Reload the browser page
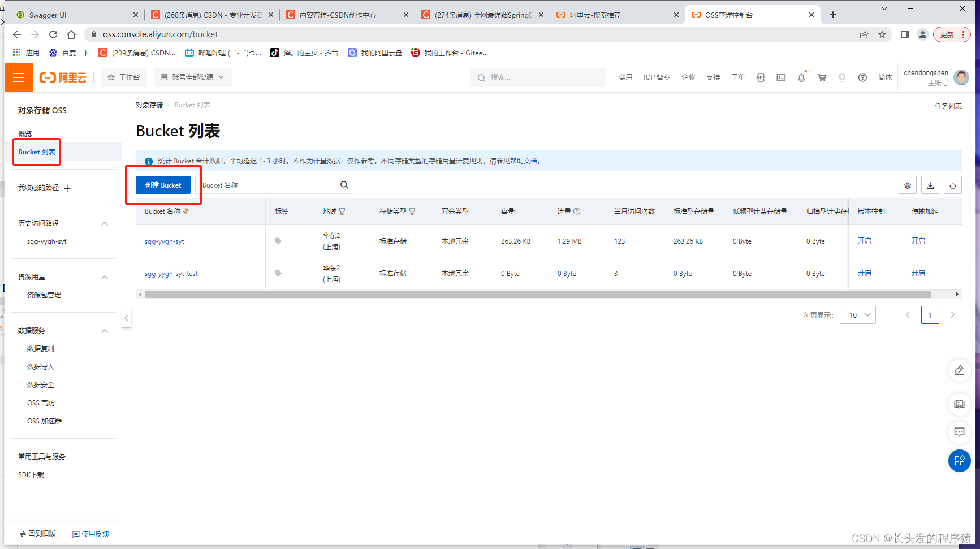This screenshot has height=549, width=980. pyautogui.click(x=53, y=34)
